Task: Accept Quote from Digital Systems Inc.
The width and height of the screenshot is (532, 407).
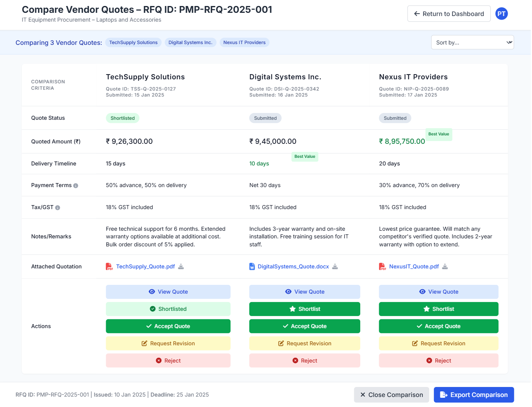Action: (305, 326)
